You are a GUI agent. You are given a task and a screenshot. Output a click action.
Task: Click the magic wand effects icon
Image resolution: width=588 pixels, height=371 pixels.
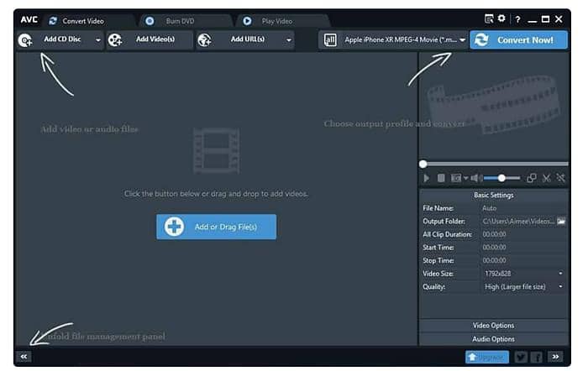click(x=560, y=178)
